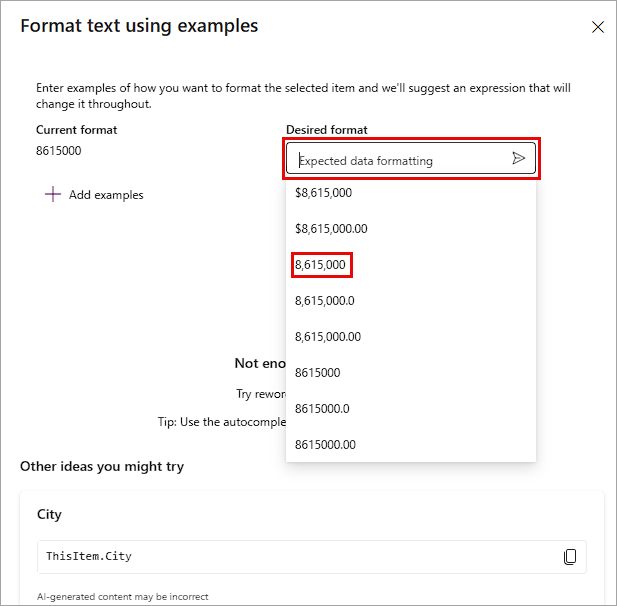The height and width of the screenshot is (606, 617).
Task: Click the Add examples label
Action: tap(106, 195)
